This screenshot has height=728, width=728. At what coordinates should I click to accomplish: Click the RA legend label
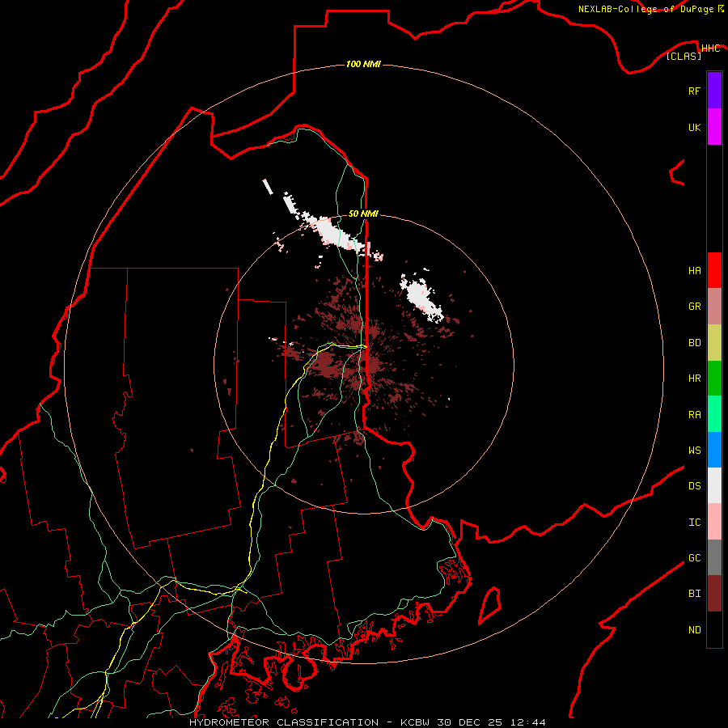pyautogui.click(x=694, y=415)
